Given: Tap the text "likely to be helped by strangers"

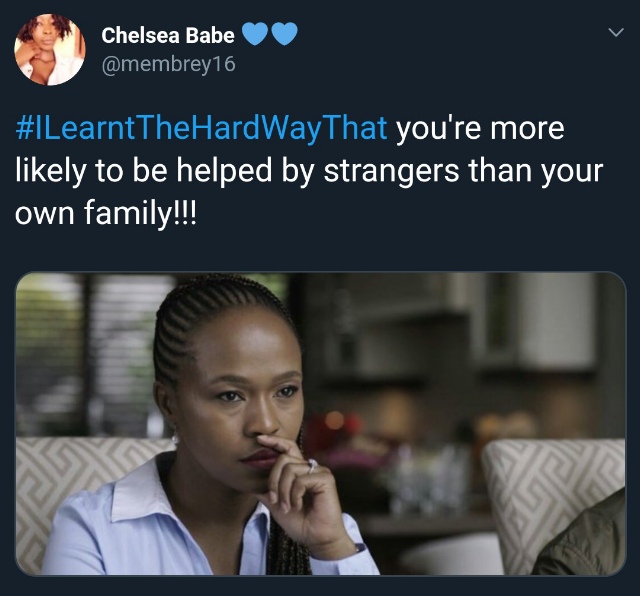Looking at the screenshot, I should click(237, 171).
